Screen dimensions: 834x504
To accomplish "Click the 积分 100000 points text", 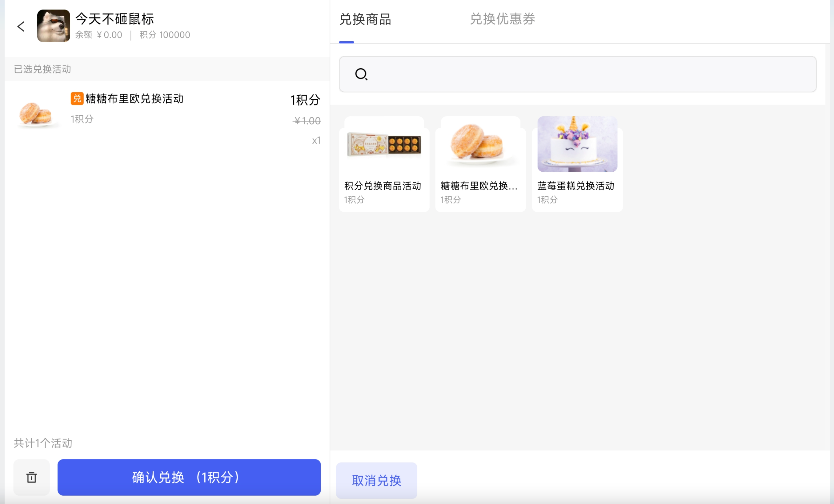I will click(x=165, y=35).
